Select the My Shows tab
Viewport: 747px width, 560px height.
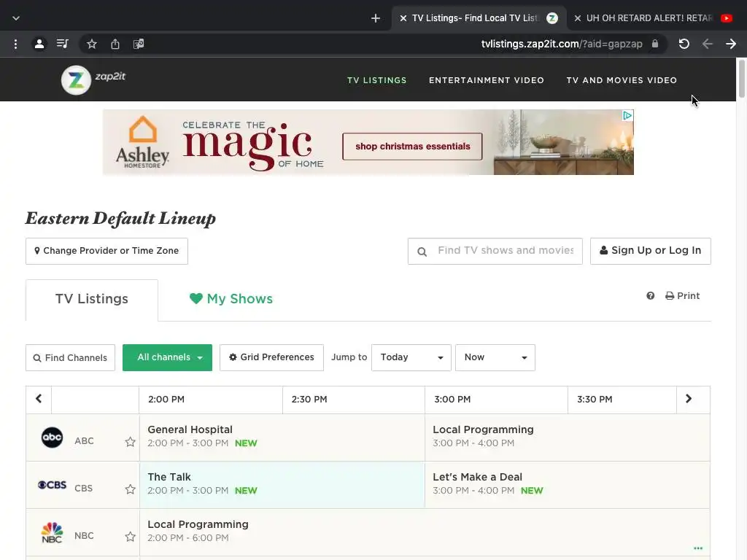[231, 299]
